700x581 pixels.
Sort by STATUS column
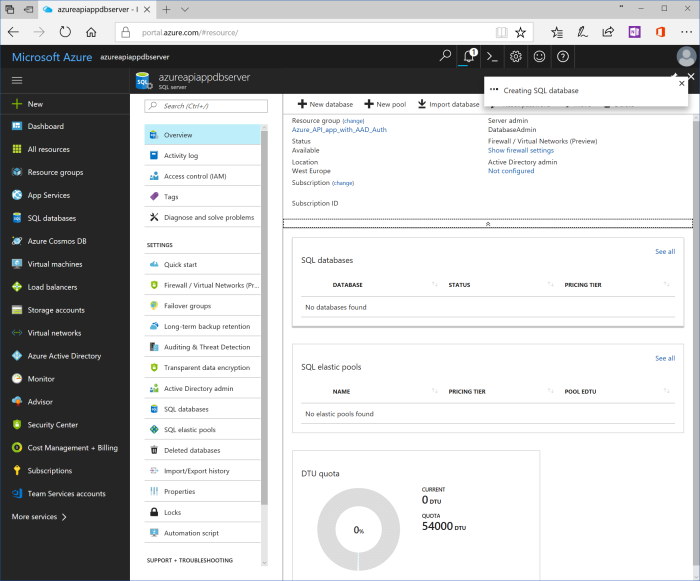tap(459, 285)
